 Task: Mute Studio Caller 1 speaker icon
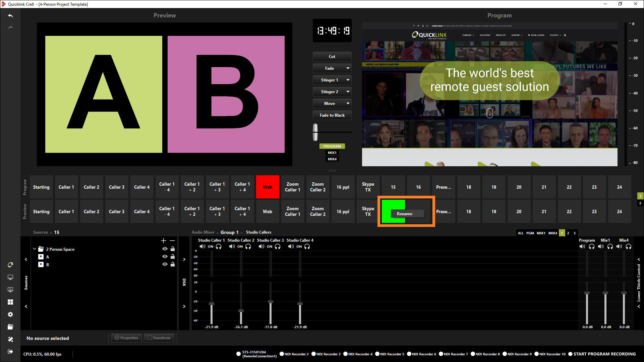[x=202, y=247]
